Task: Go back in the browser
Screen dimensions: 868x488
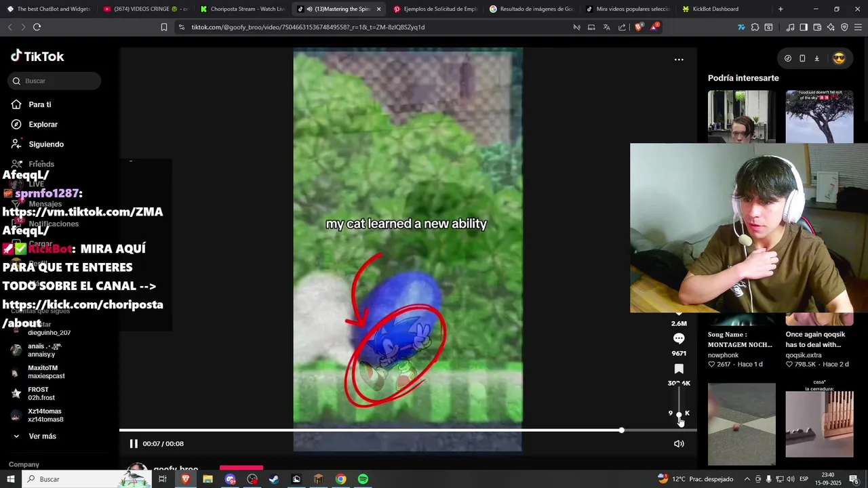Action: coord(9,27)
